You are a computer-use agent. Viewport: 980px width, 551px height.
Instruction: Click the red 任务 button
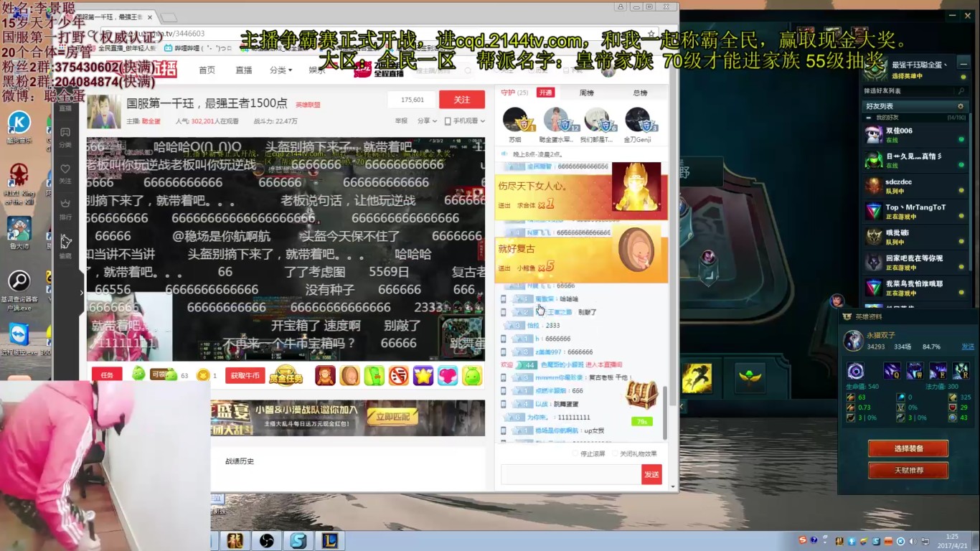[107, 375]
